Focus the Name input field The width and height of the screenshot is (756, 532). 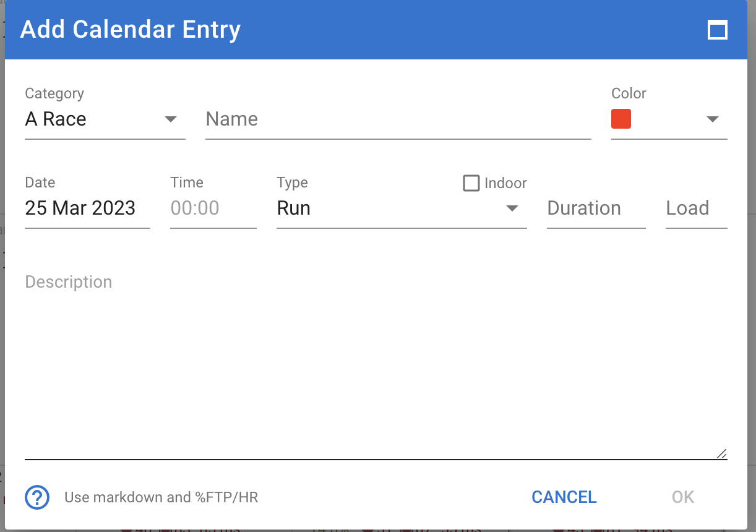[398, 119]
